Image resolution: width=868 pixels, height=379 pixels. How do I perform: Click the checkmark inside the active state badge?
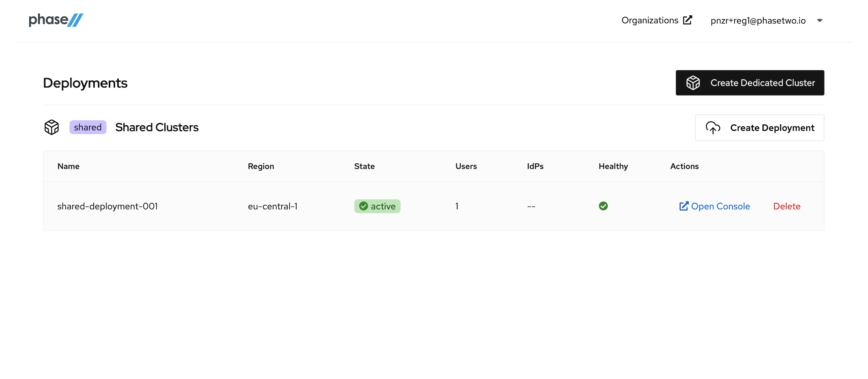(x=364, y=206)
